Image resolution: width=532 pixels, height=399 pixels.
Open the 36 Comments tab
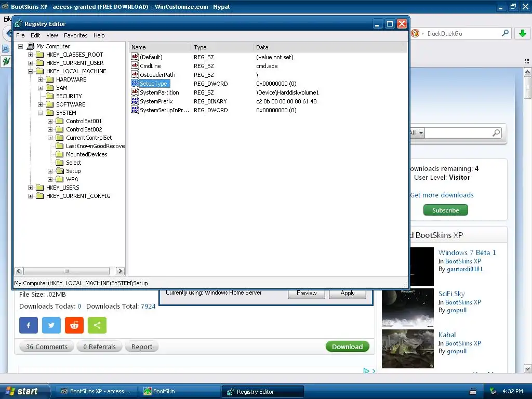[47, 347]
